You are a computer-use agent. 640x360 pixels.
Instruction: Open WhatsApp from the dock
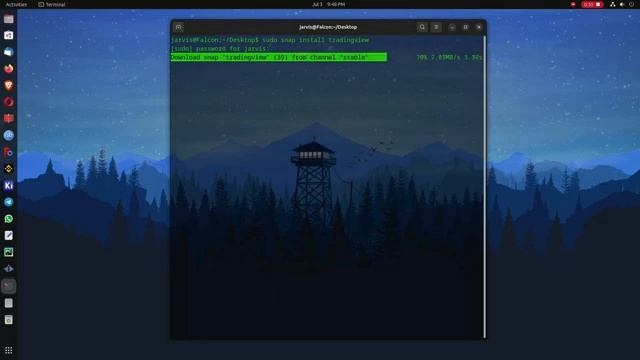pyautogui.click(x=9, y=219)
